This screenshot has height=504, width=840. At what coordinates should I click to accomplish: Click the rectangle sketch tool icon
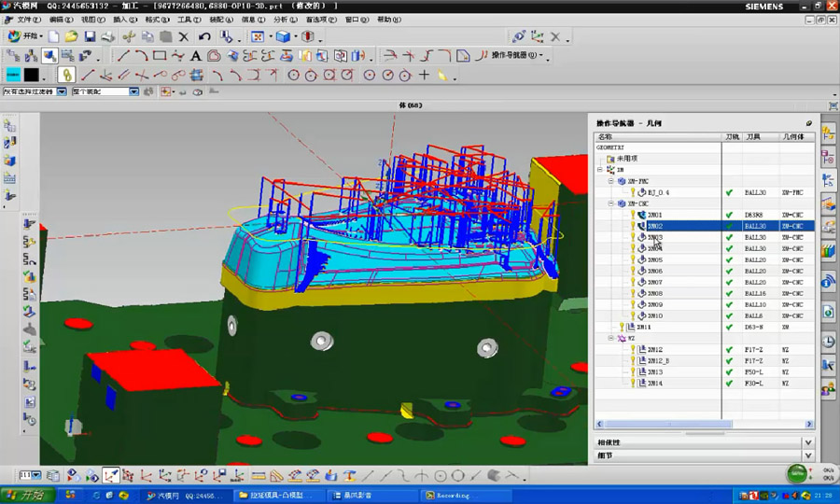160,56
